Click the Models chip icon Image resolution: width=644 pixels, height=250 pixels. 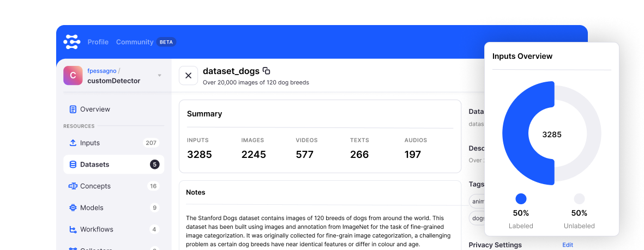(x=73, y=208)
